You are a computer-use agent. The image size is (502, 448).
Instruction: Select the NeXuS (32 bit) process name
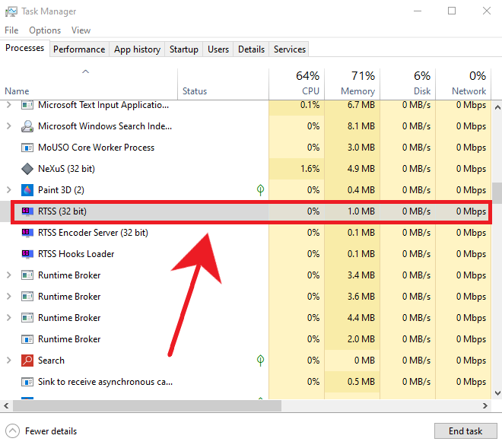click(x=66, y=169)
